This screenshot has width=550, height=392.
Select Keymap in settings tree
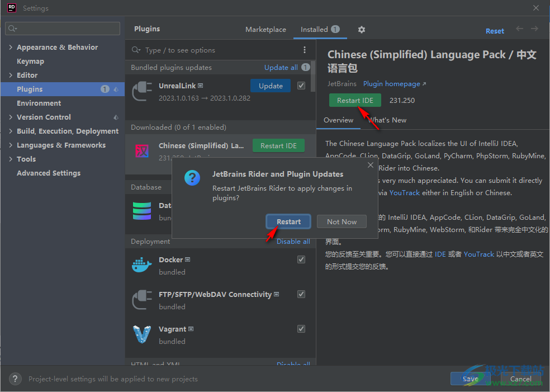pos(31,61)
